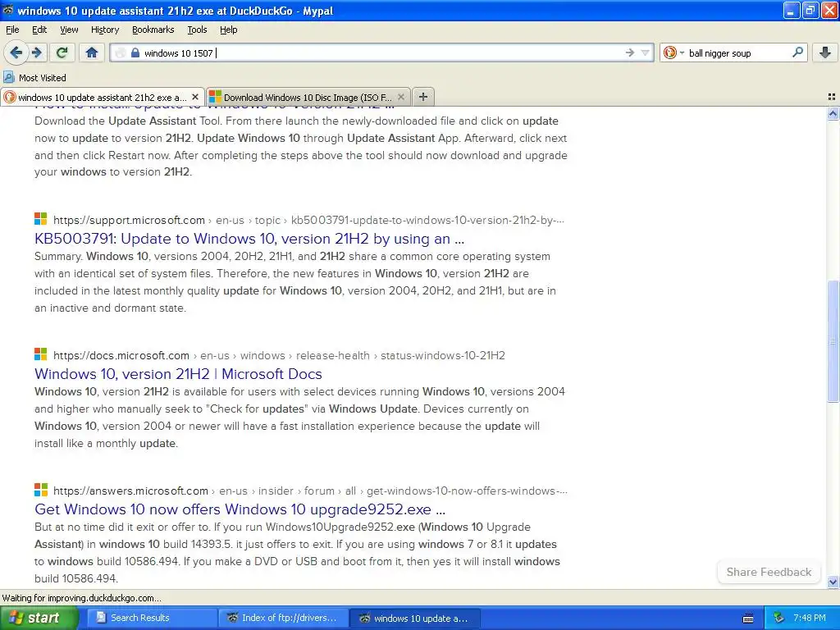The image size is (840, 630).
Task: Close the Download Windows 10 Disc Image tab
Action: [400, 97]
